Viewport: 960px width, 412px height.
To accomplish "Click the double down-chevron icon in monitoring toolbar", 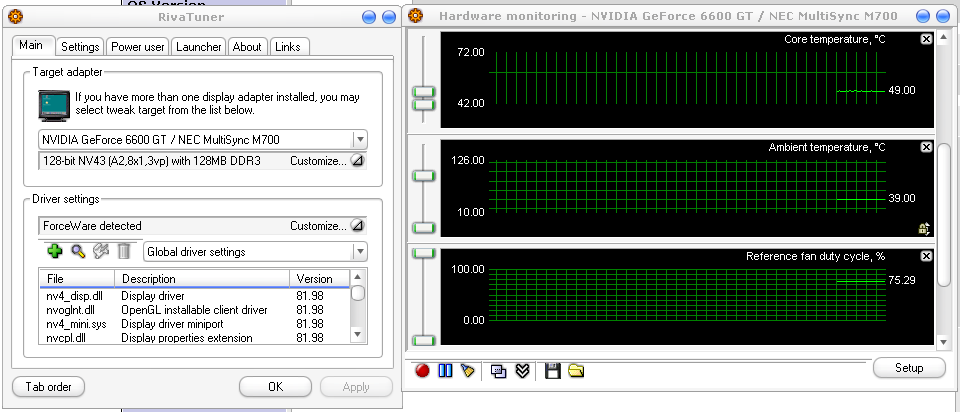I will pos(522,371).
